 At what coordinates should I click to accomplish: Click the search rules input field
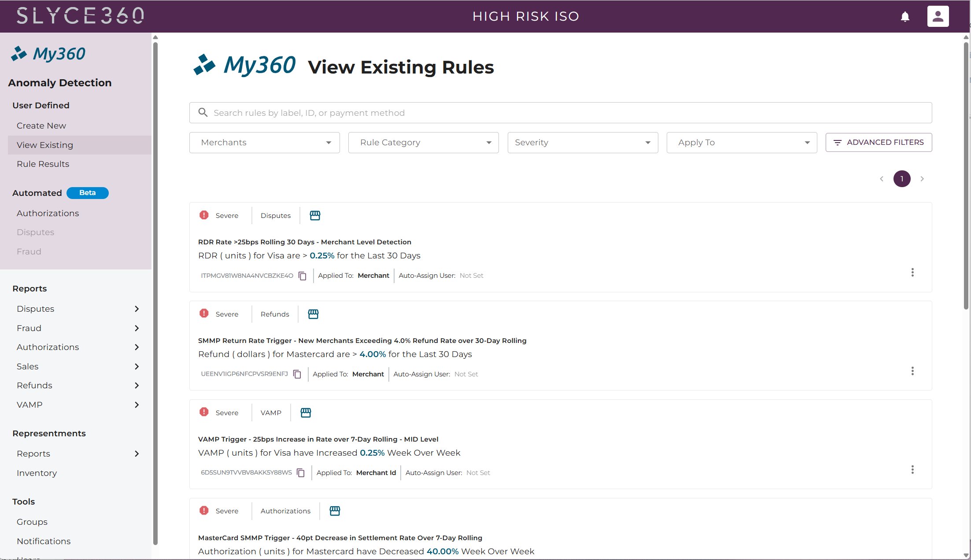561,113
